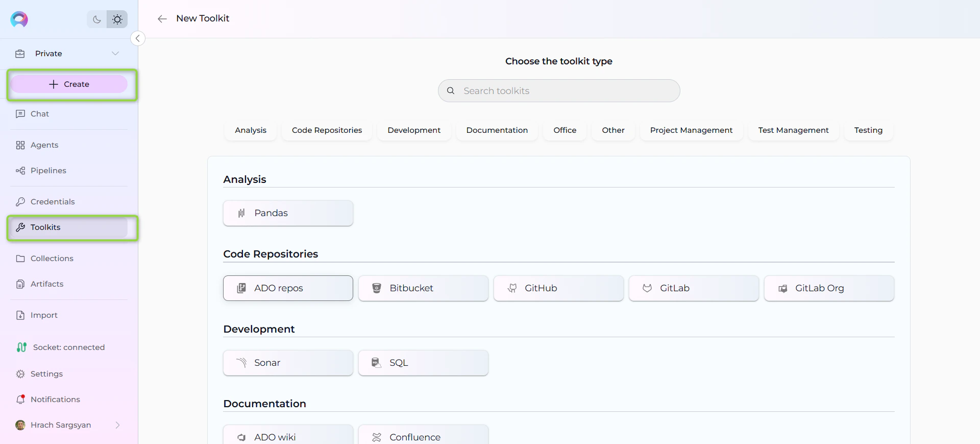The height and width of the screenshot is (444, 980).
Task: Open the Private project dropdown
Action: click(69, 54)
